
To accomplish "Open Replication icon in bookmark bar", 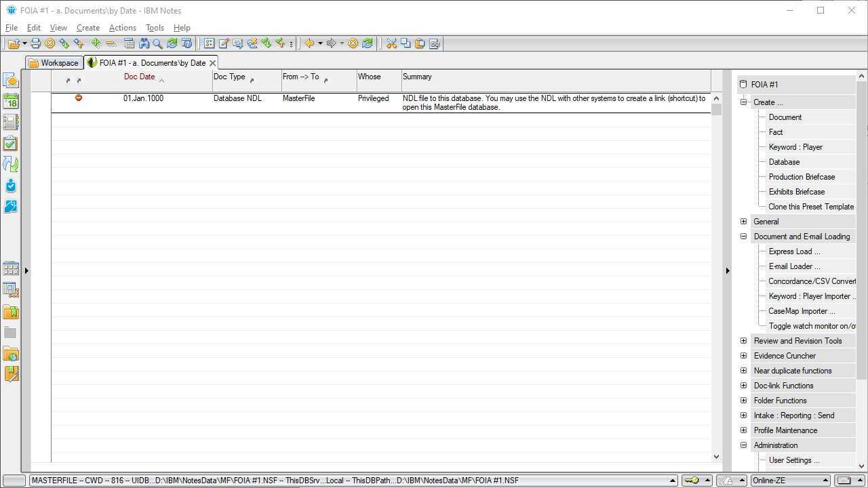I will pyautogui.click(x=11, y=164).
